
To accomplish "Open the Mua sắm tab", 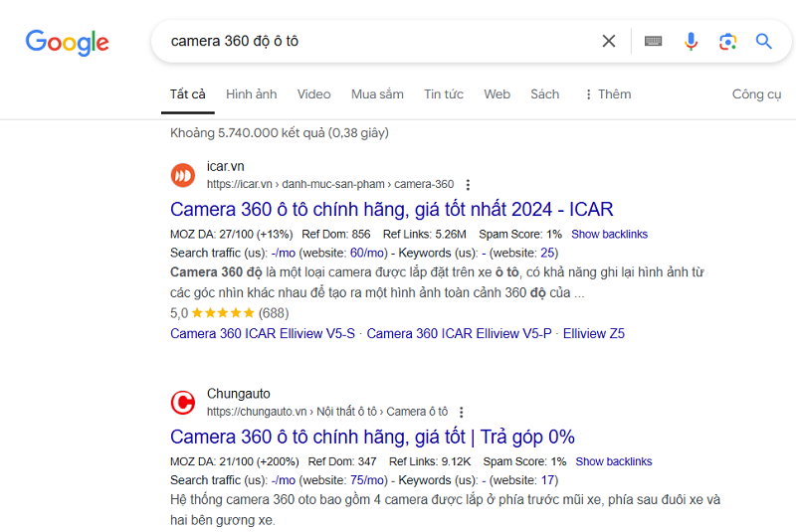I will (x=377, y=94).
